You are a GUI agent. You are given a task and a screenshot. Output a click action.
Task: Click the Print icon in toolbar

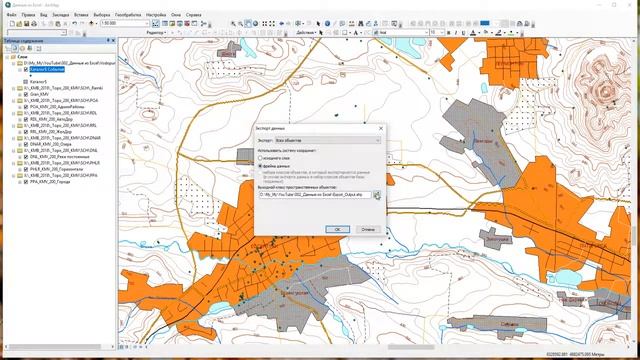pyautogui.click(x=34, y=24)
